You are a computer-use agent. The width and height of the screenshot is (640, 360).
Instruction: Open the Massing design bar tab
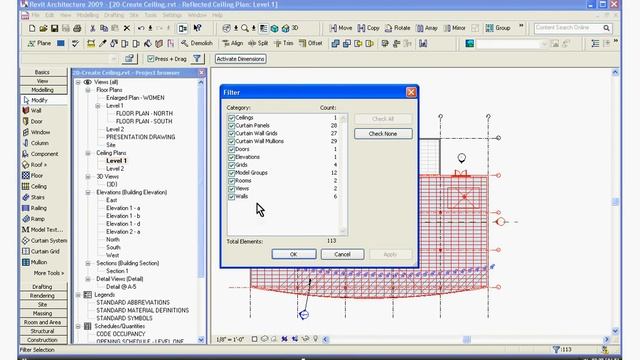[43, 313]
